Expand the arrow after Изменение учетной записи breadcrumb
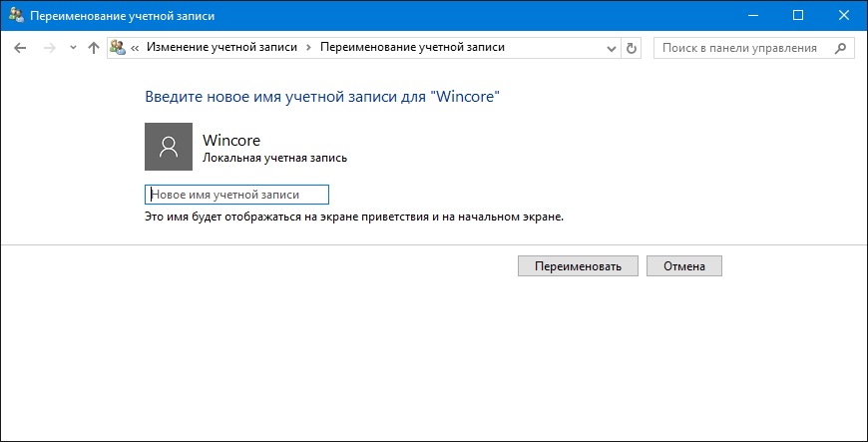This screenshot has width=868, height=442. [309, 48]
